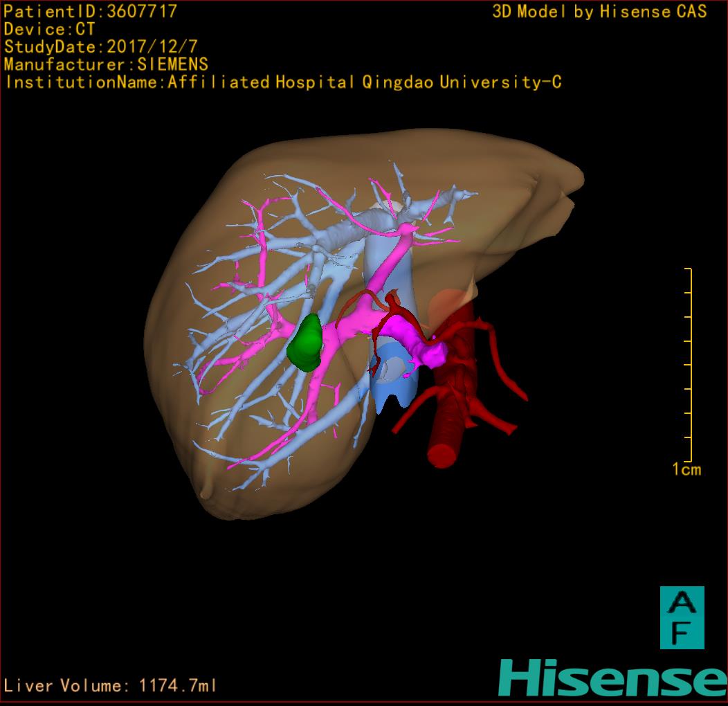Select the green tumor in the liver
Viewport: 728px width, 706px height.
(x=306, y=342)
